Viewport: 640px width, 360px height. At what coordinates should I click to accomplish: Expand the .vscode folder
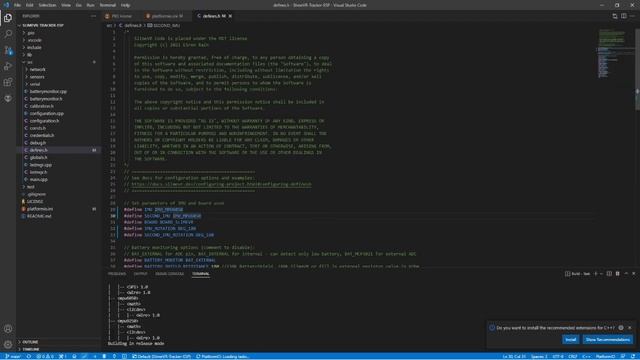(35, 40)
